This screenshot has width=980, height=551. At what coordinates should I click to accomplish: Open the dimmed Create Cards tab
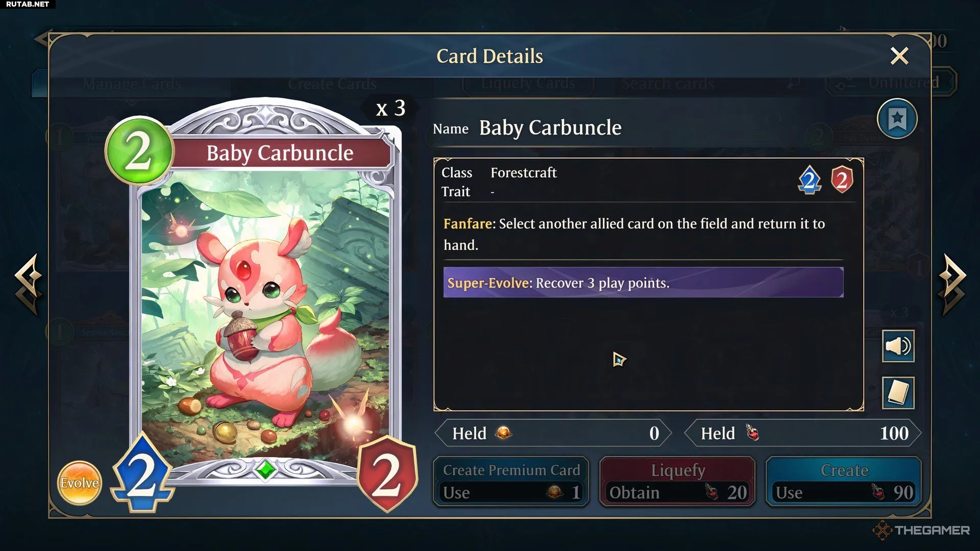pyautogui.click(x=332, y=83)
